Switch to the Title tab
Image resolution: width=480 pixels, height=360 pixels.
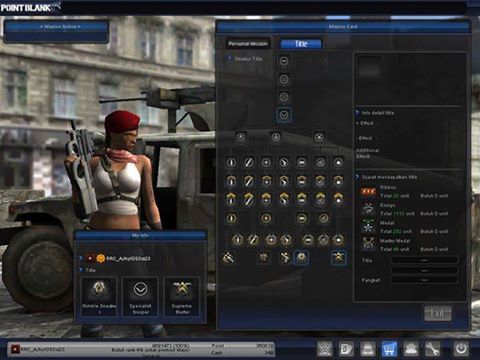pyautogui.click(x=301, y=43)
